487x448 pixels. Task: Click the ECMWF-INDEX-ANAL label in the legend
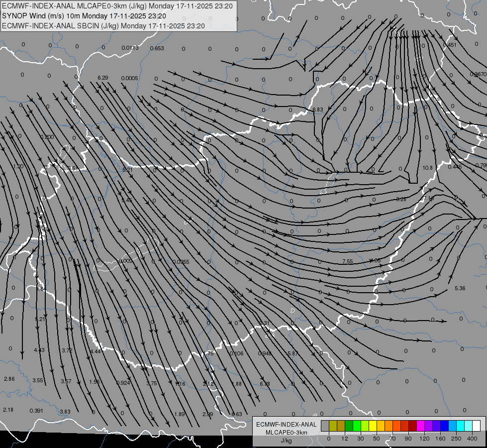pos(287,425)
